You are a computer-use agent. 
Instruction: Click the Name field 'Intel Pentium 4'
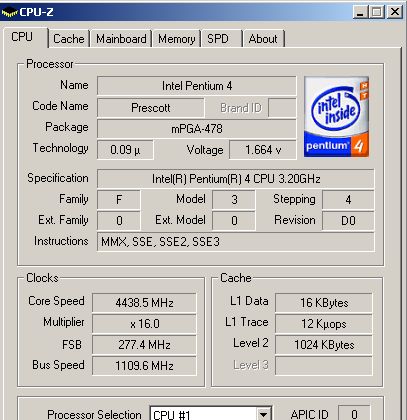(x=197, y=86)
